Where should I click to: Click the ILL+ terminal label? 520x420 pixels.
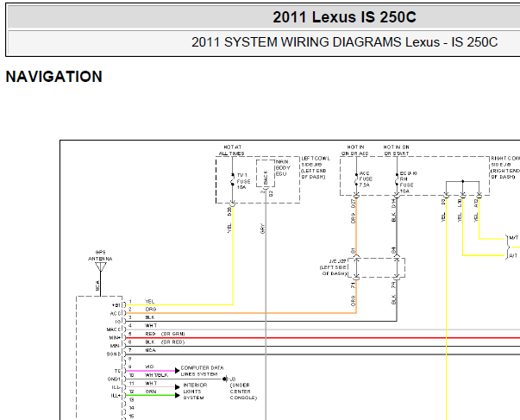point(116,396)
